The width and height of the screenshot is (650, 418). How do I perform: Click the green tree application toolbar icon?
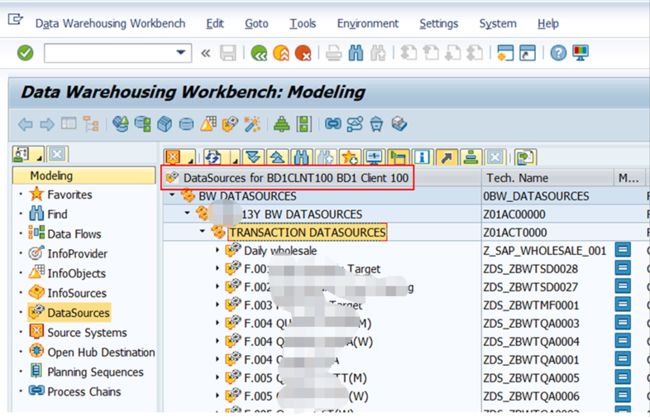(282, 124)
